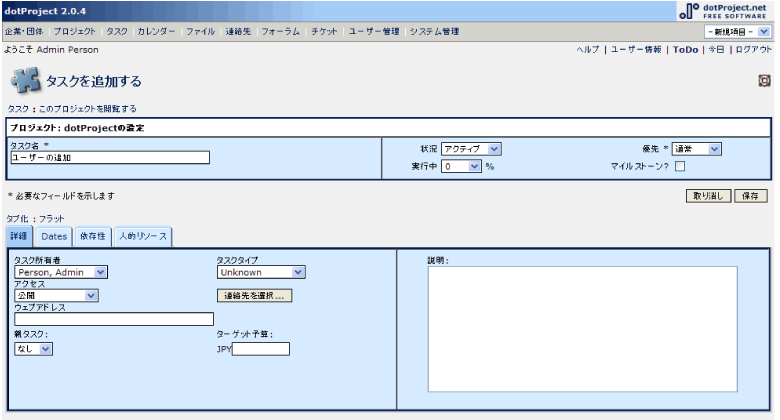
Task: Click the 今日 link
Action: point(716,49)
